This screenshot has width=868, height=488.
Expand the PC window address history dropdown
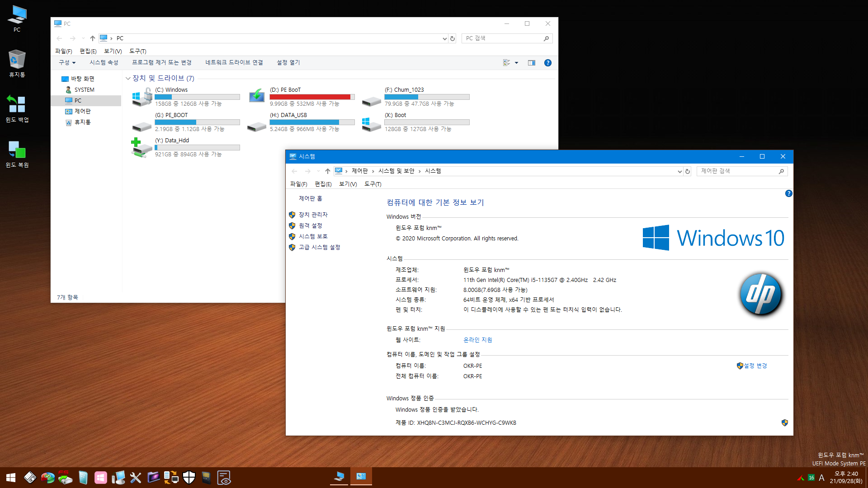click(x=444, y=38)
